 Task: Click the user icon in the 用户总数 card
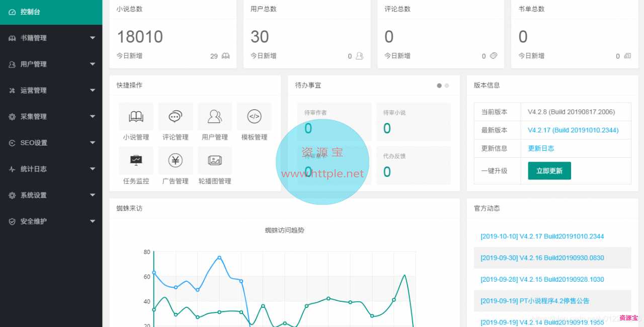tap(359, 56)
